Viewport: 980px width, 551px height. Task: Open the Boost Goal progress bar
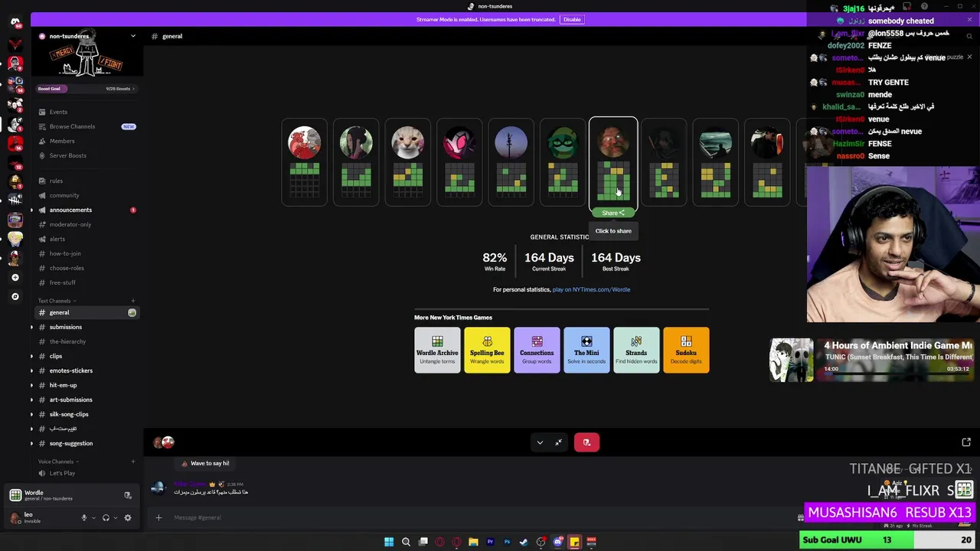coord(87,89)
